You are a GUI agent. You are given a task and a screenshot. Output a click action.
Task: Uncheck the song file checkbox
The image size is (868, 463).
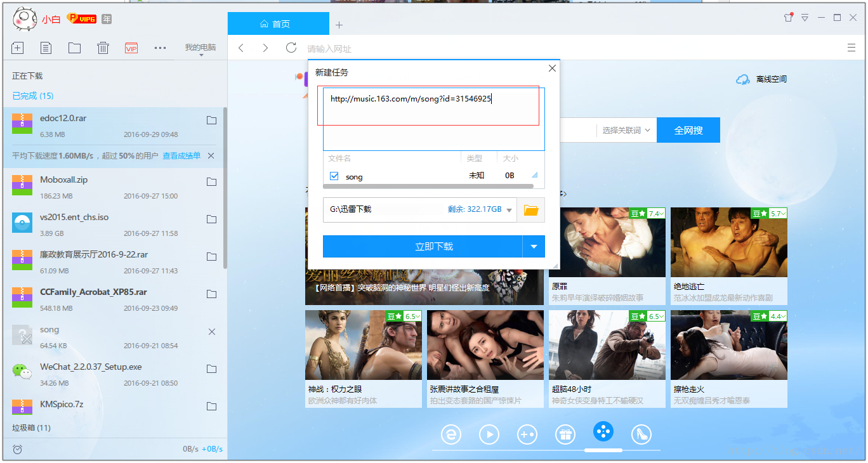click(x=334, y=176)
